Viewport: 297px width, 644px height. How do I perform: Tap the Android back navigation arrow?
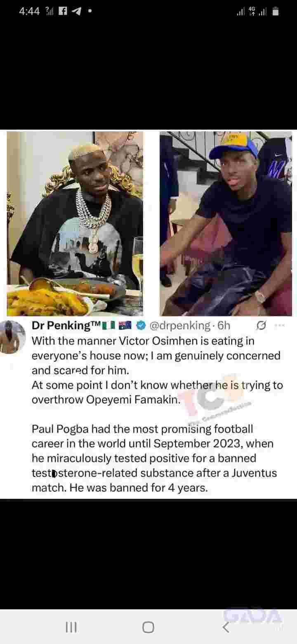(x=226, y=627)
